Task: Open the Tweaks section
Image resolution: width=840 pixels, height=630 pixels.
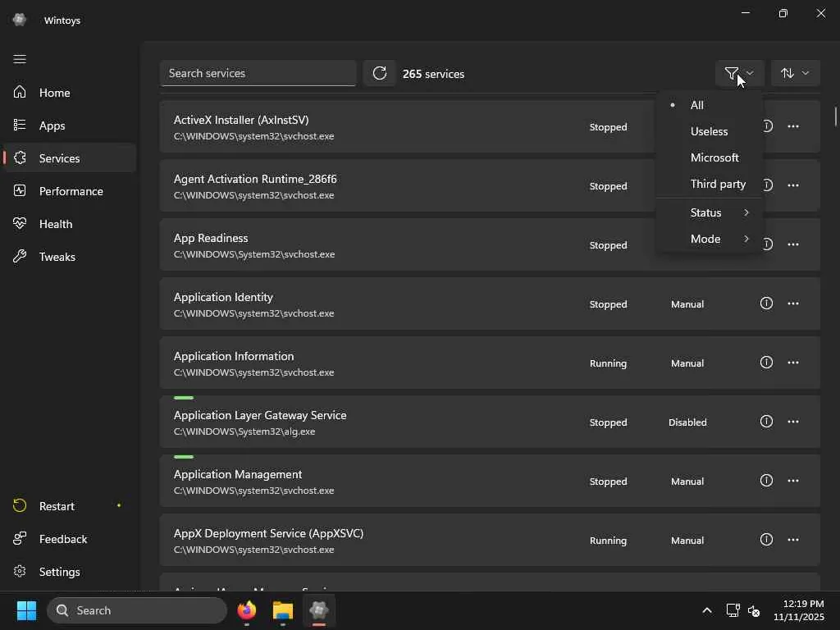Action: 57,257
